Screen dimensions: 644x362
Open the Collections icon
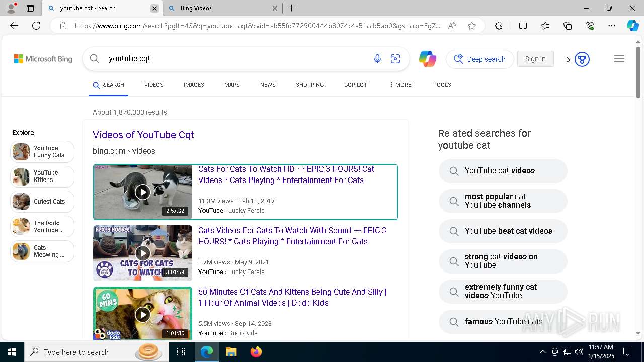click(568, 26)
